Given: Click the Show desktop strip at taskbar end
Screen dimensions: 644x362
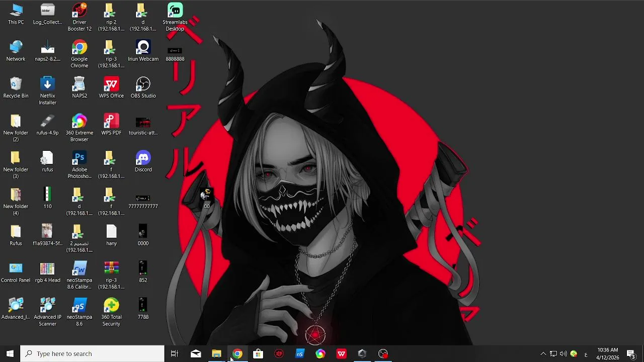Looking at the screenshot, I should click(642, 353).
